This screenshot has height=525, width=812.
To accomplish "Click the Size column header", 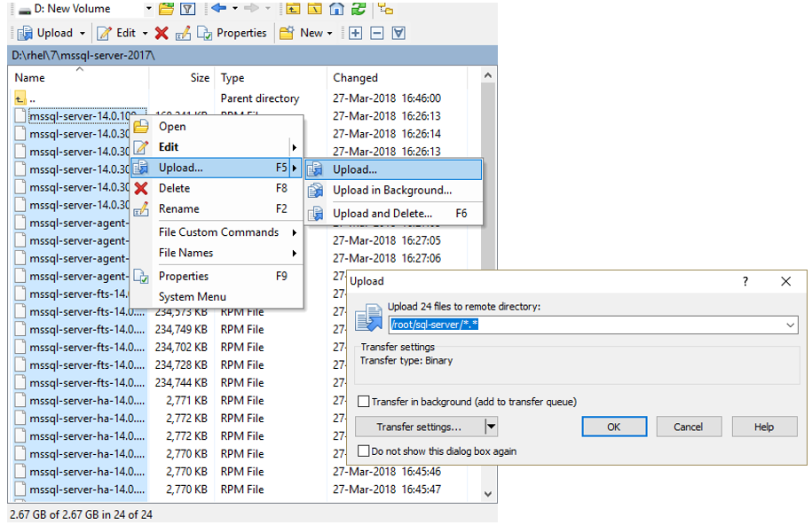I will pos(200,78).
